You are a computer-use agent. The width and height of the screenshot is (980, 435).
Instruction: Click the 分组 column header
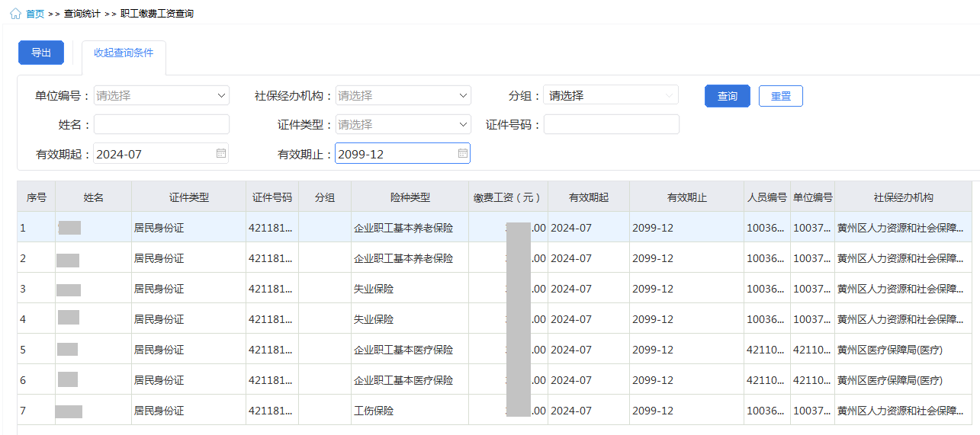tap(325, 197)
